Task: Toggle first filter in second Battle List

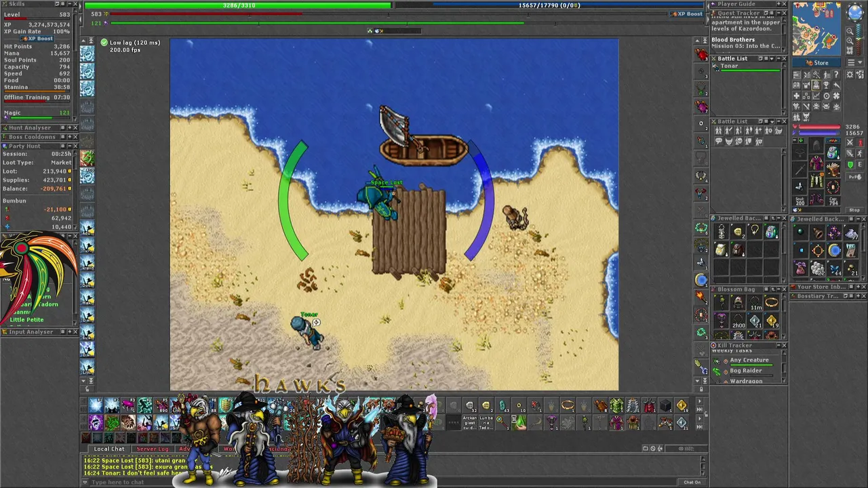Action: coord(718,130)
